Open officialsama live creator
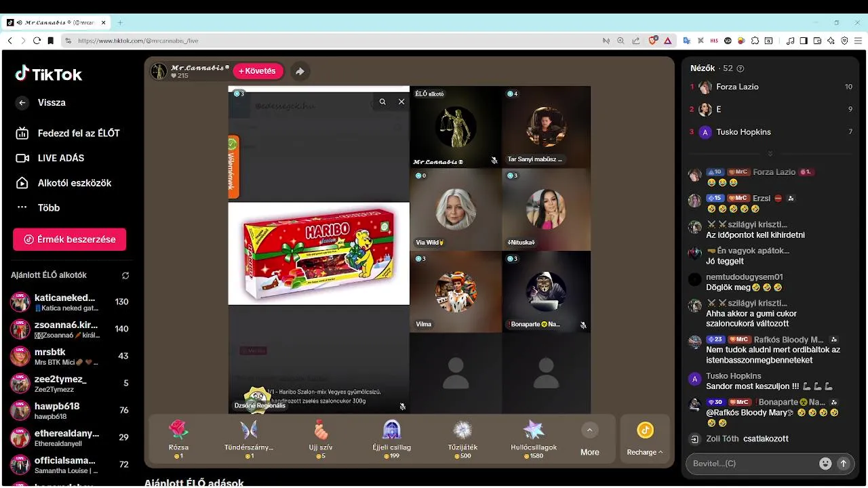The width and height of the screenshot is (868, 488). coord(69,465)
